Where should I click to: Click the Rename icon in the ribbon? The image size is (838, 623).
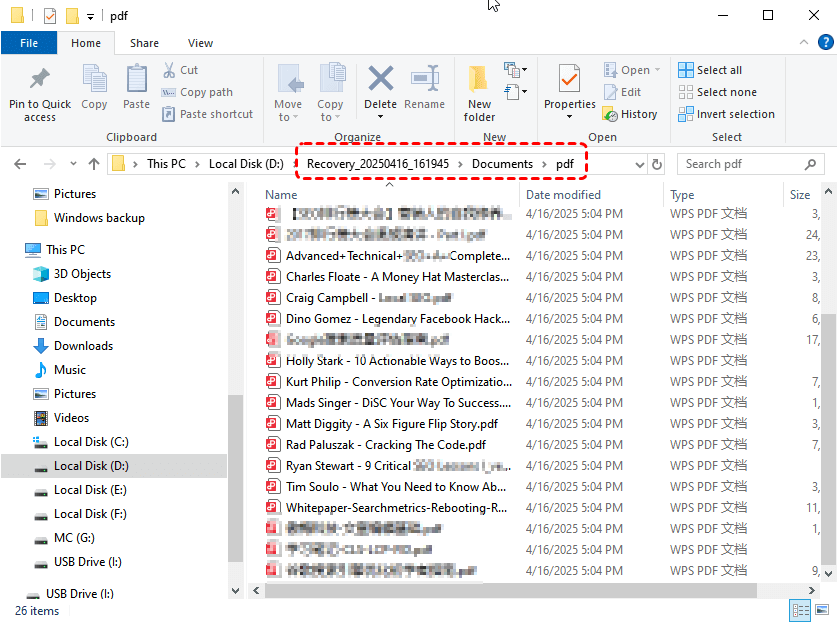click(x=425, y=79)
